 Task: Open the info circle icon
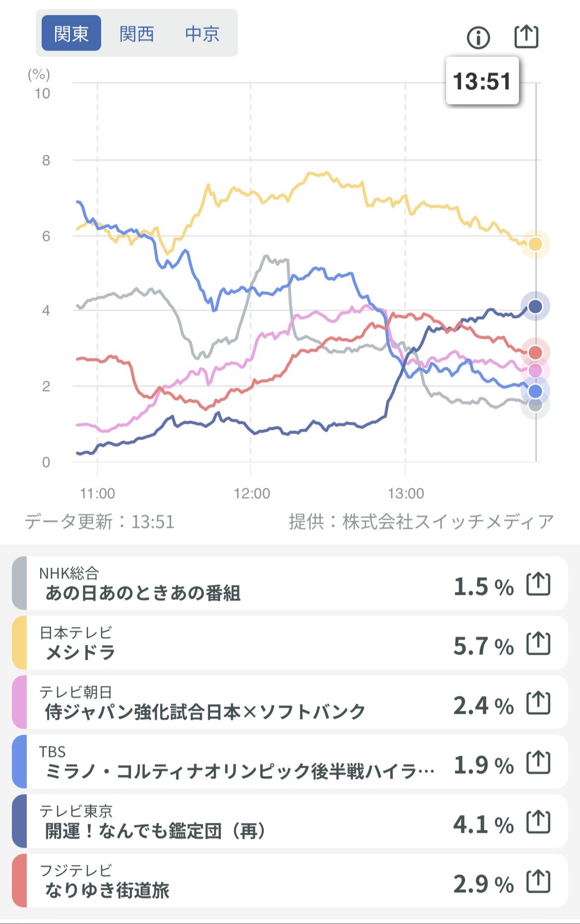pos(478,38)
